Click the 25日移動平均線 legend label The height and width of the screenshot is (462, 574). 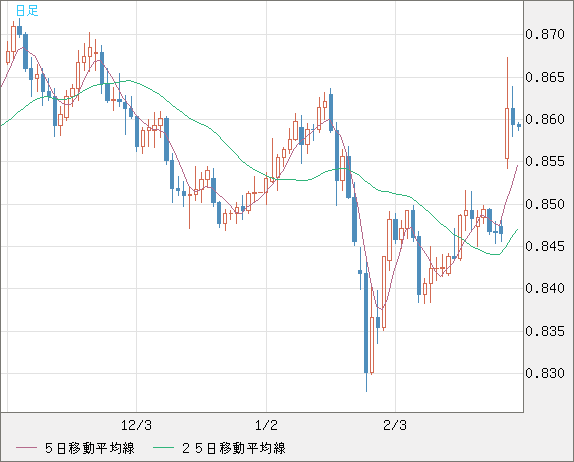point(234,448)
